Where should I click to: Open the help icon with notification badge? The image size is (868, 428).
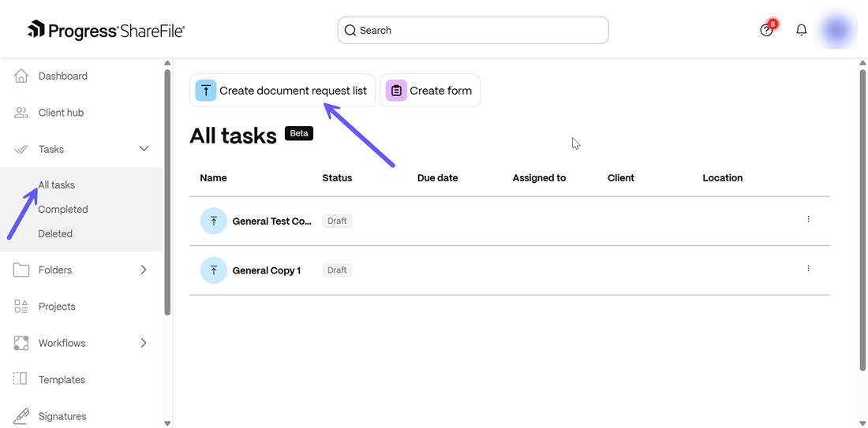pos(766,30)
